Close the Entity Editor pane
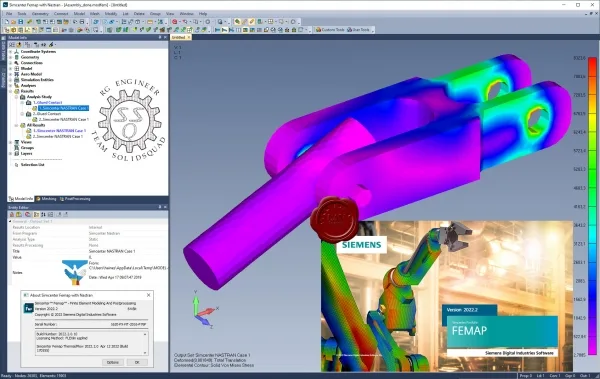The width and height of the screenshot is (600, 379). (165, 207)
